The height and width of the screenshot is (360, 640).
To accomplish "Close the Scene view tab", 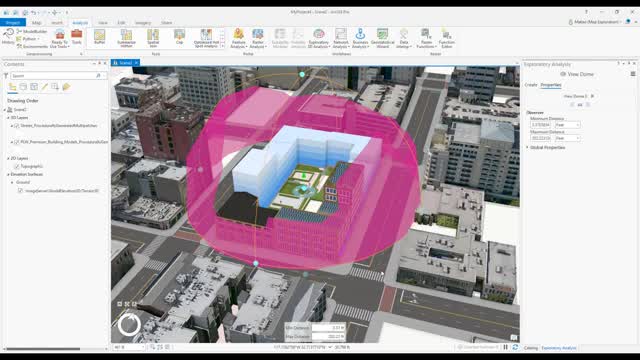I will click(136, 62).
